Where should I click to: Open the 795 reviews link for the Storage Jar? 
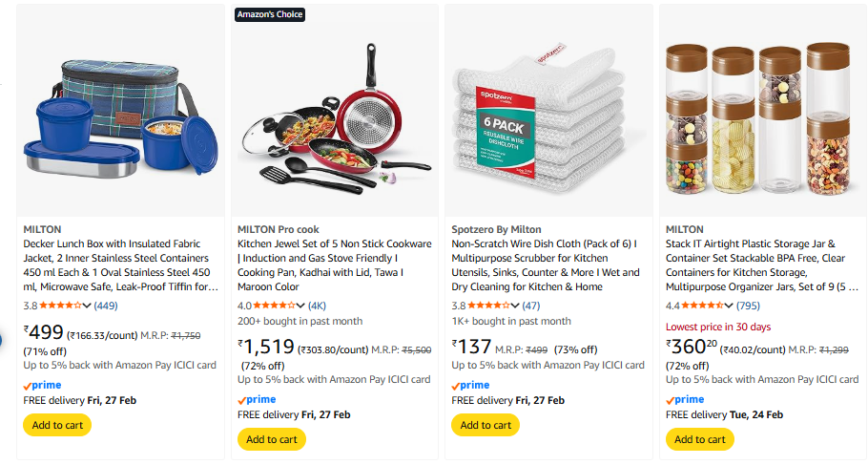coord(748,306)
